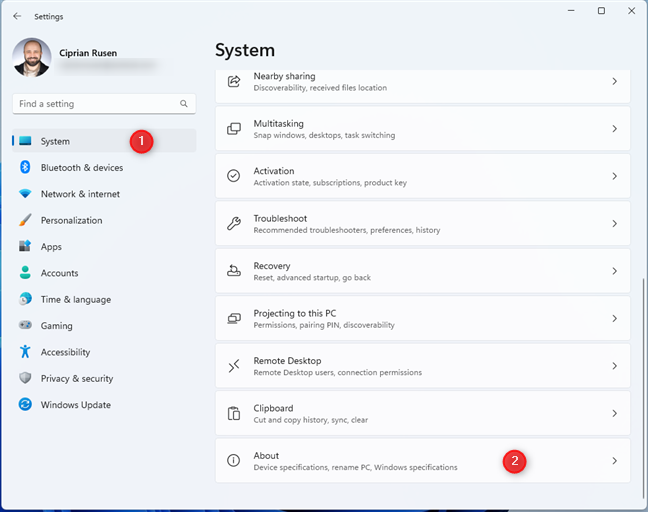This screenshot has height=512, width=648.
Task: Open Time & language section
Action: click(x=104, y=299)
